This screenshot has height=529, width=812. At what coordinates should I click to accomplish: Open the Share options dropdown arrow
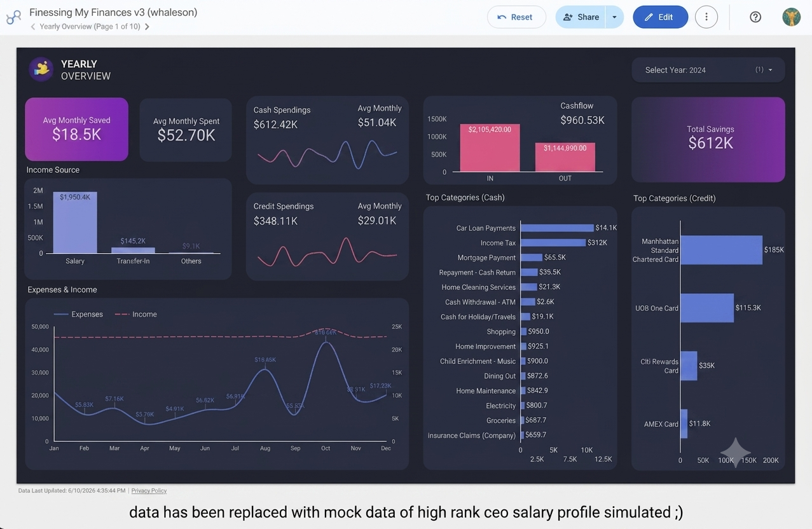click(x=614, y=17)
